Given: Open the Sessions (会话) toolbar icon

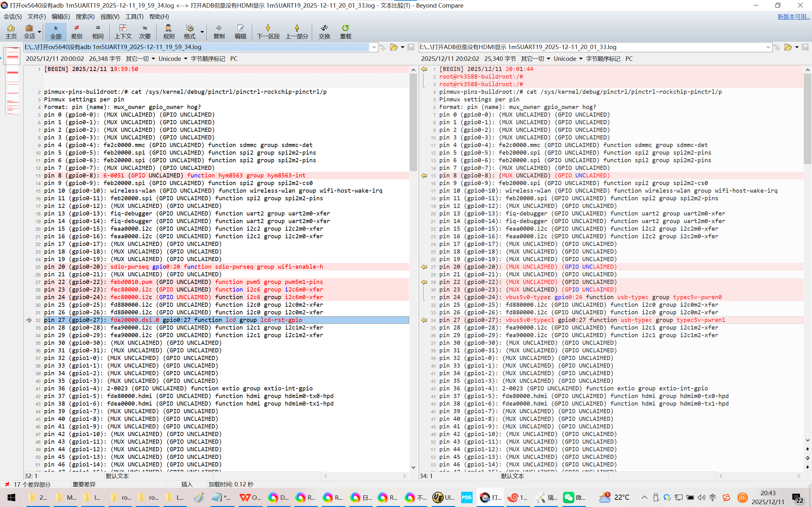Looking at the screenshot, I should pyautogui.click(x=29, y=31).
